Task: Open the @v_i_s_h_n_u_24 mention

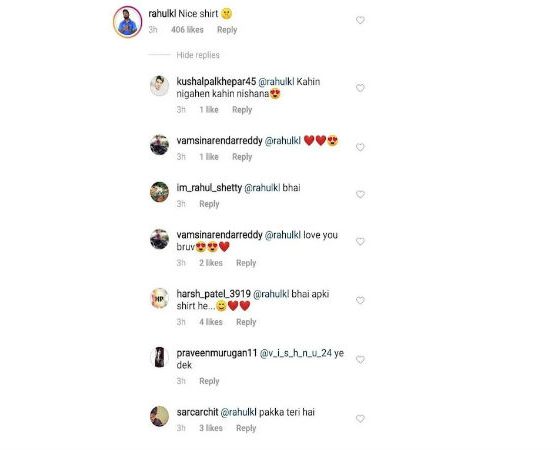Action: (x=296, y=353)
